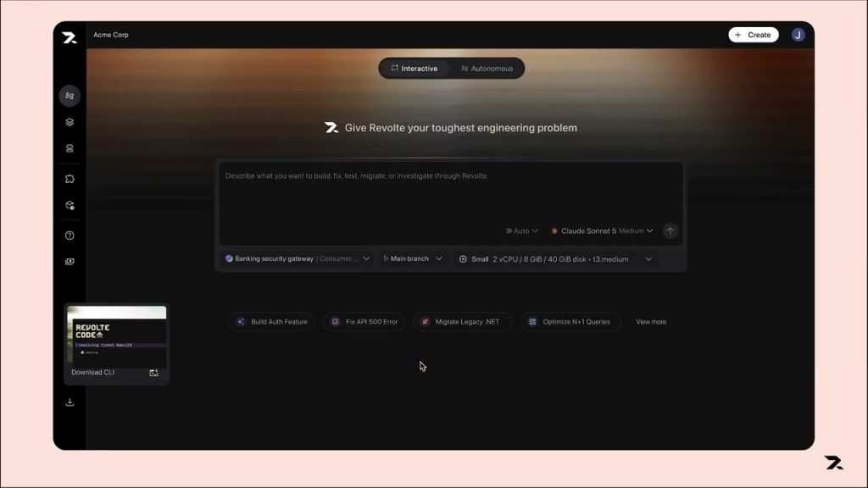Image resolution: width=868 pixels, height=488 pixels.
Task: Open the Auto mode dropdown
Action: click(x=522, y=230)
